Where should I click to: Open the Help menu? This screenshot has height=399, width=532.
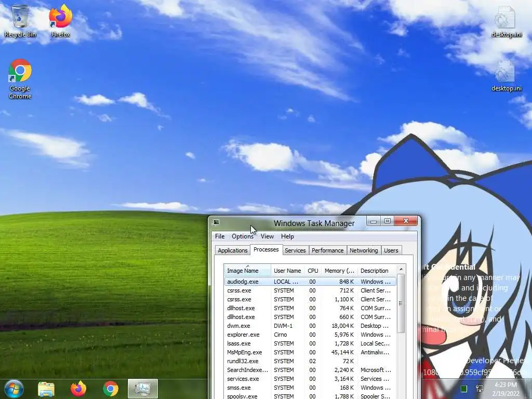(x=287, y=236)
